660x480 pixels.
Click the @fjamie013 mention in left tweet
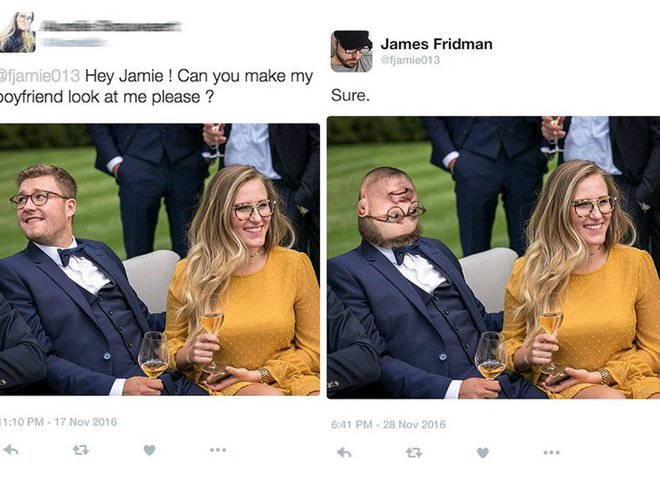[40, 76]
